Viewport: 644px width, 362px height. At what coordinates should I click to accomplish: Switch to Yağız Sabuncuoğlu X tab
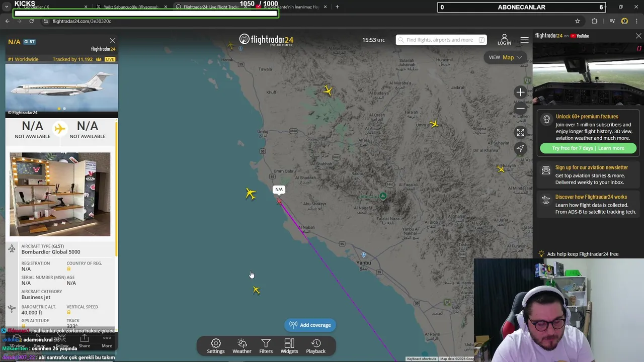pyautogui.click(x=131, y=7)
